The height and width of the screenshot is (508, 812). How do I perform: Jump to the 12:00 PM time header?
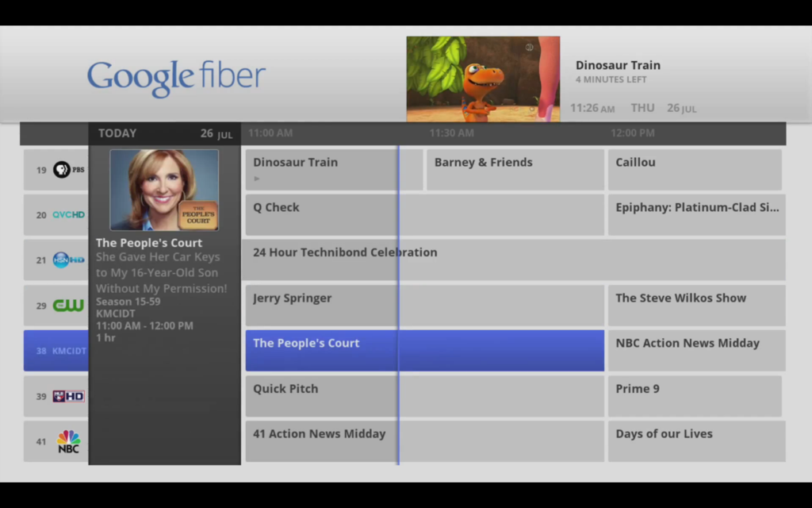click(x=632, y=133)
